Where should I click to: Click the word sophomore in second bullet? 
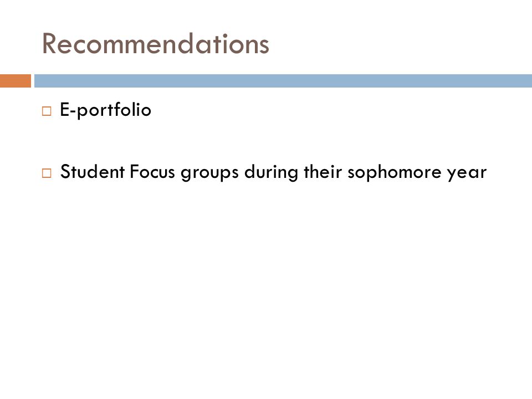click(x=394, y=172)
